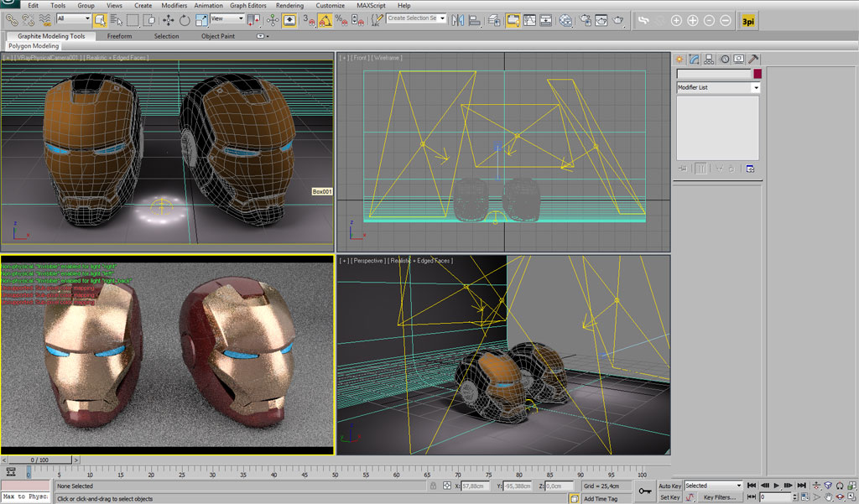Open the Rendered Frame Window

[x=601, y=20]
